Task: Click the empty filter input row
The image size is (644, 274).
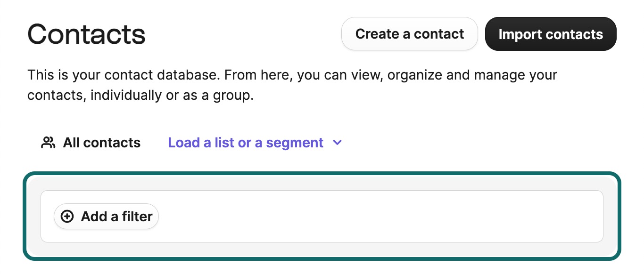Action: click(x=330, y=216)
